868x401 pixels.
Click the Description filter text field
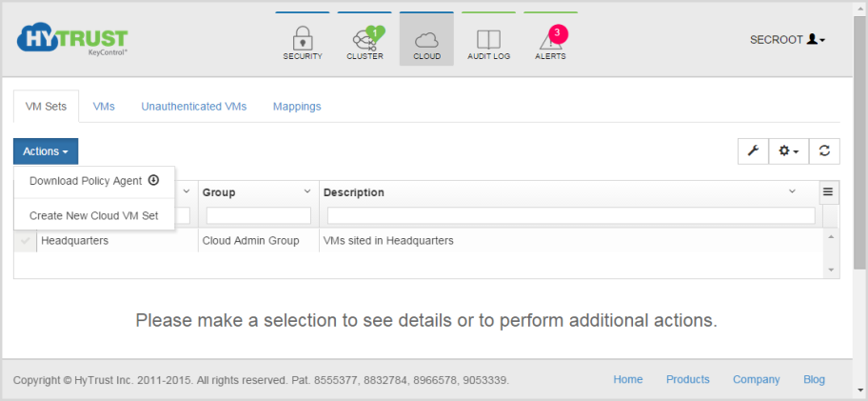coord(571,216)
